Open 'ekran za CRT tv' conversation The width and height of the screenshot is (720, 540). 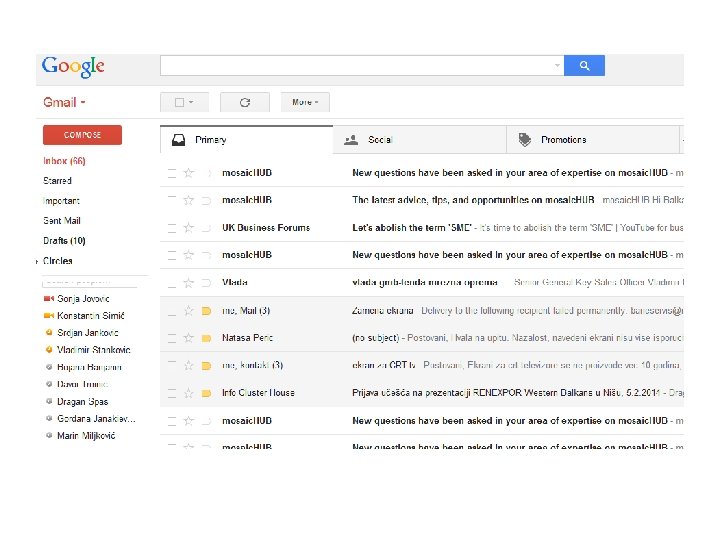click(x=422, y=366)
